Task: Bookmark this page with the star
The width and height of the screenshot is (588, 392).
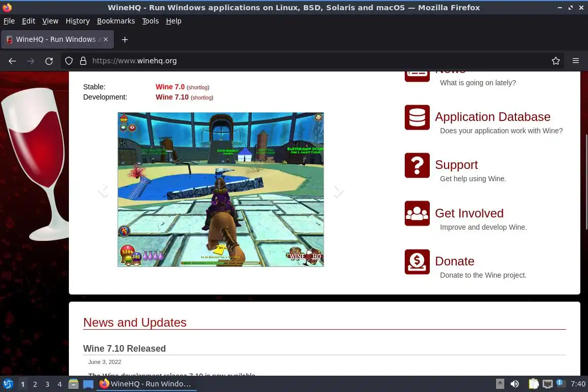Action: [556, 61]
